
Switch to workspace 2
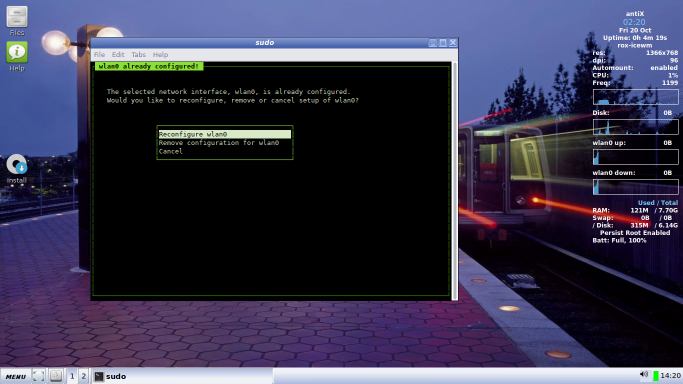(83, 376)
